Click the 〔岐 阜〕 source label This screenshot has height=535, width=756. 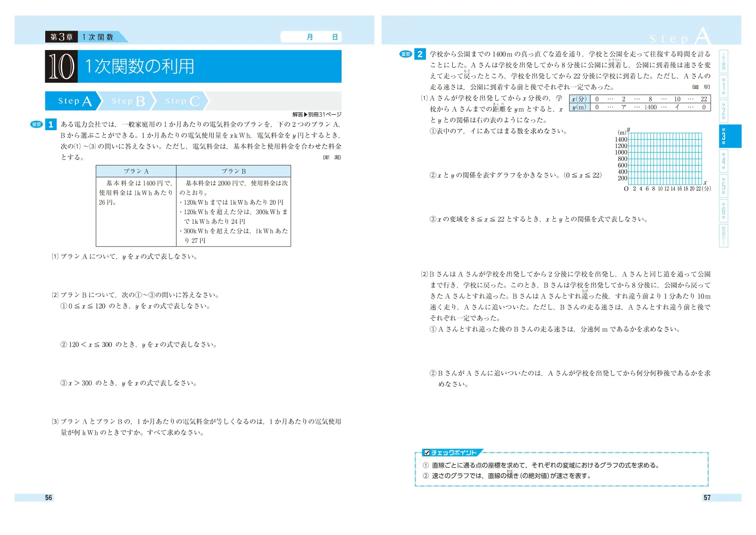click(x=701, y=87)
